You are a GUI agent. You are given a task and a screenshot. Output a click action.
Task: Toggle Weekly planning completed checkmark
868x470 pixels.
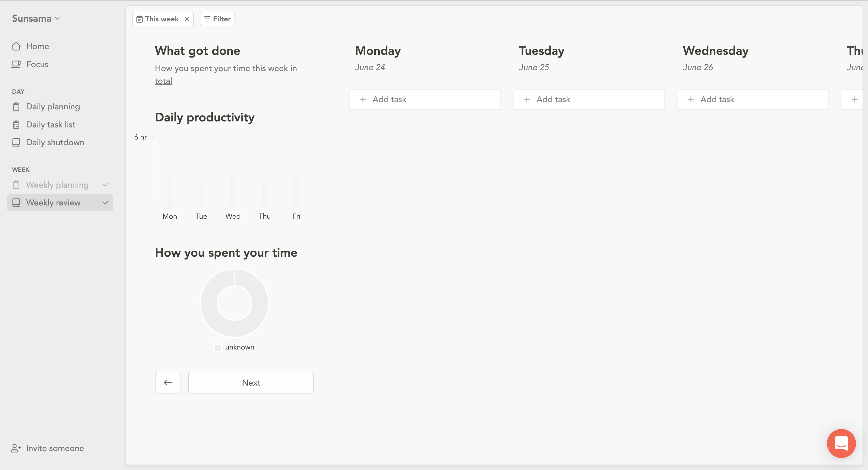point(106,185)
